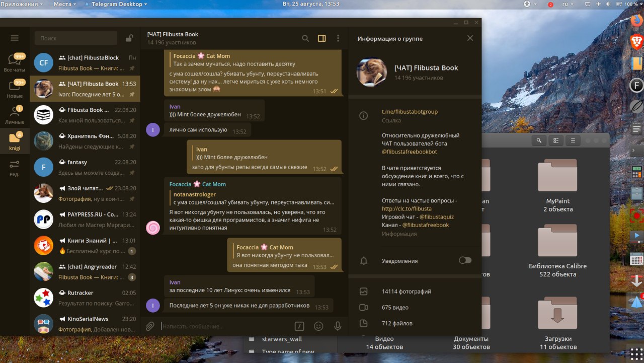Open the @flibustafreebook channel link
The height and width of the screenshot is (363, 644).
pos(425,225)
